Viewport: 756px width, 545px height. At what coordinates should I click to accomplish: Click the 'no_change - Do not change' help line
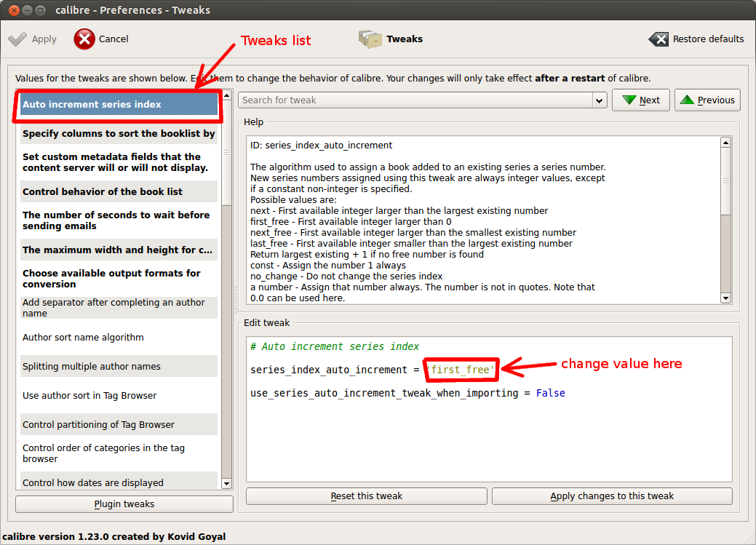pos(346,277)
